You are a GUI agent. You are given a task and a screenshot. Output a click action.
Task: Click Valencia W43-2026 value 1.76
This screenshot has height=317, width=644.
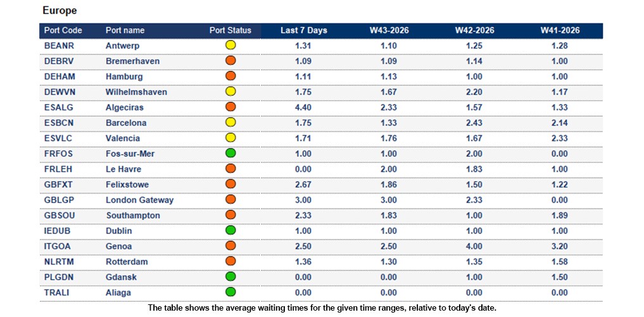(389, 139)
